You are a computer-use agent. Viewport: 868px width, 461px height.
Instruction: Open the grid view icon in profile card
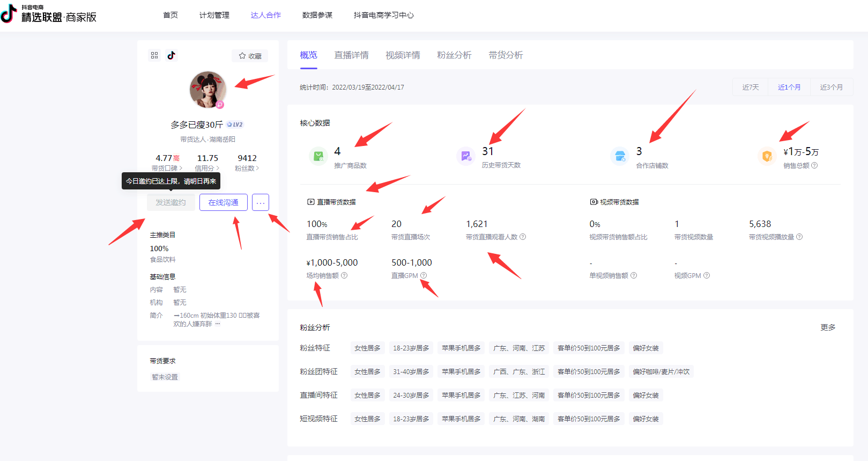pyautogui.click(x=154, y=55)
